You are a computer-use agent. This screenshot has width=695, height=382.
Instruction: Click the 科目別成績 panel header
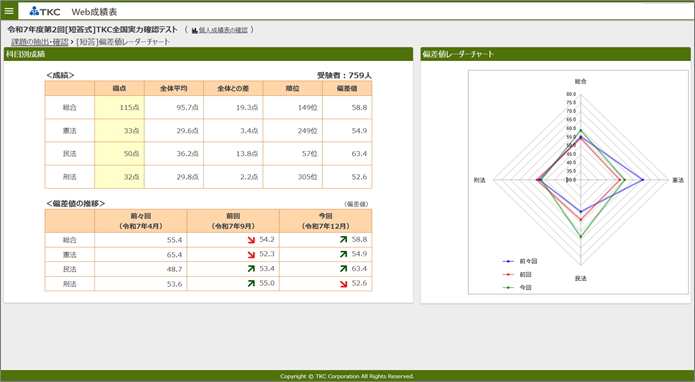point(208,54)
